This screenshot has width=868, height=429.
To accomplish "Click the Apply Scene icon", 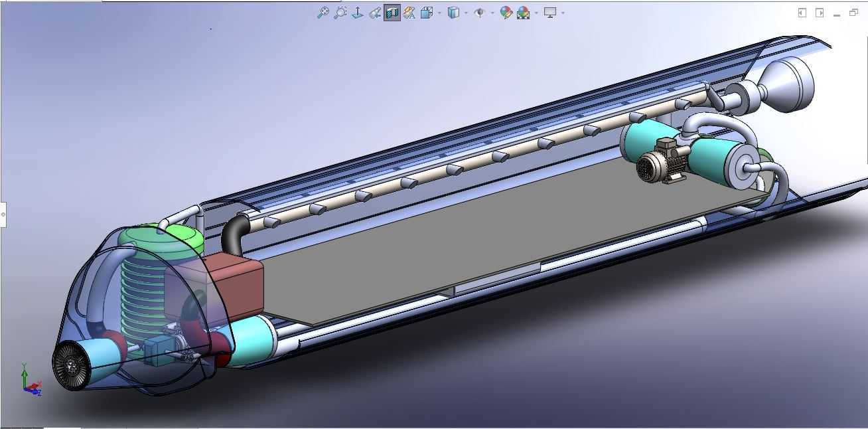I will tap(524, 13).
